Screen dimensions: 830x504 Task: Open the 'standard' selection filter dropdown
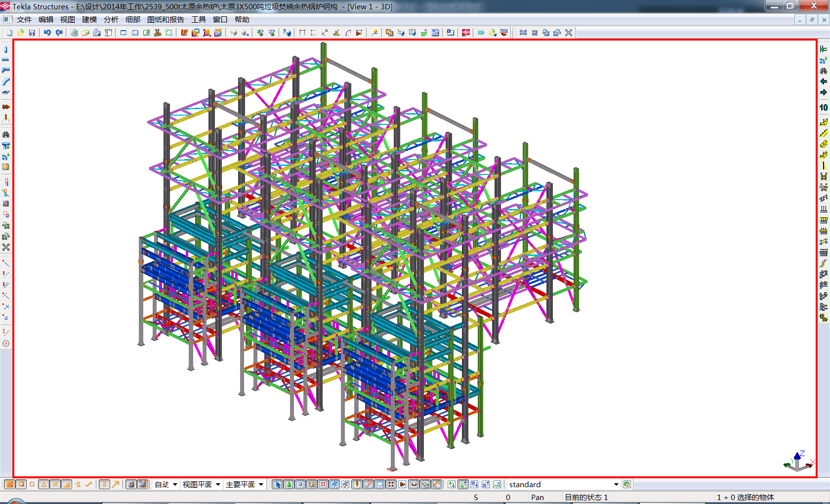coord(616,484)
